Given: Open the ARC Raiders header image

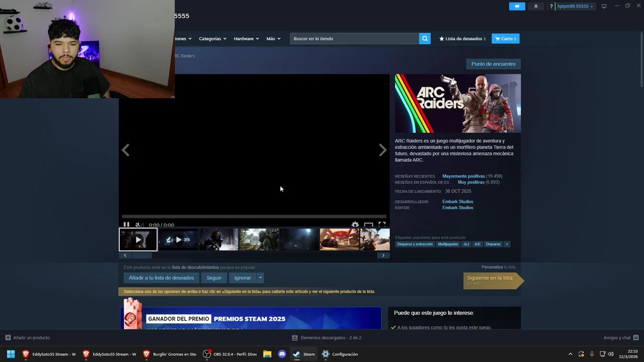Looking at the screenshot, I should point(458,104).
